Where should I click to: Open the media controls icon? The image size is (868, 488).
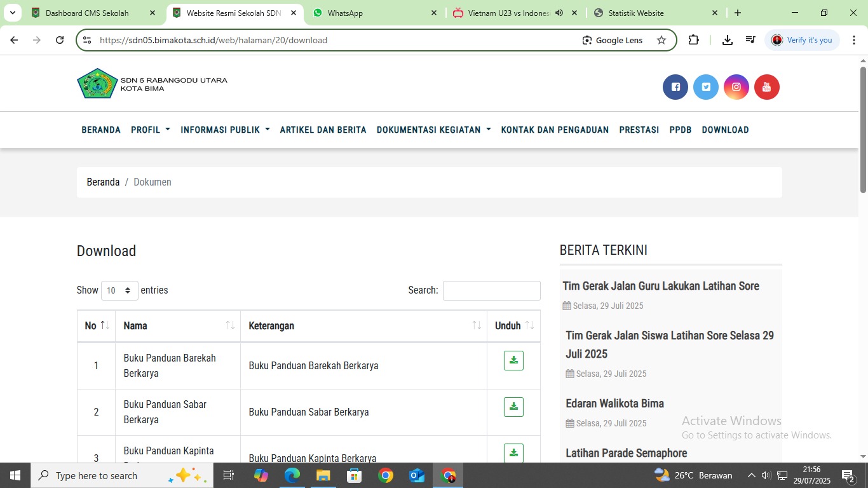pyautogui.click(x=750, y=40)
